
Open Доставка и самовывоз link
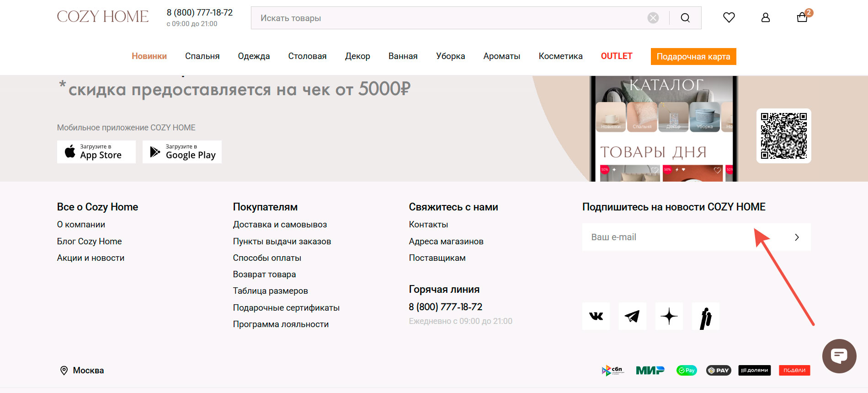pyautogui.click(x=280, y=225)
